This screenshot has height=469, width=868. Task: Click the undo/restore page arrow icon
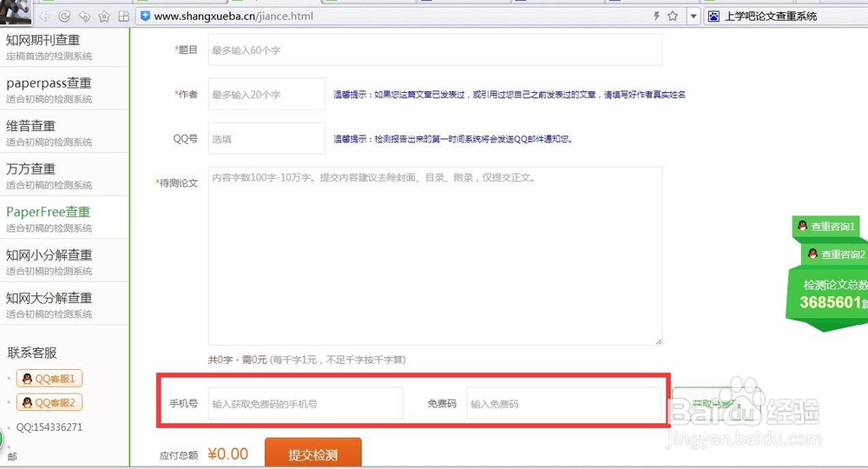(84, 17)
